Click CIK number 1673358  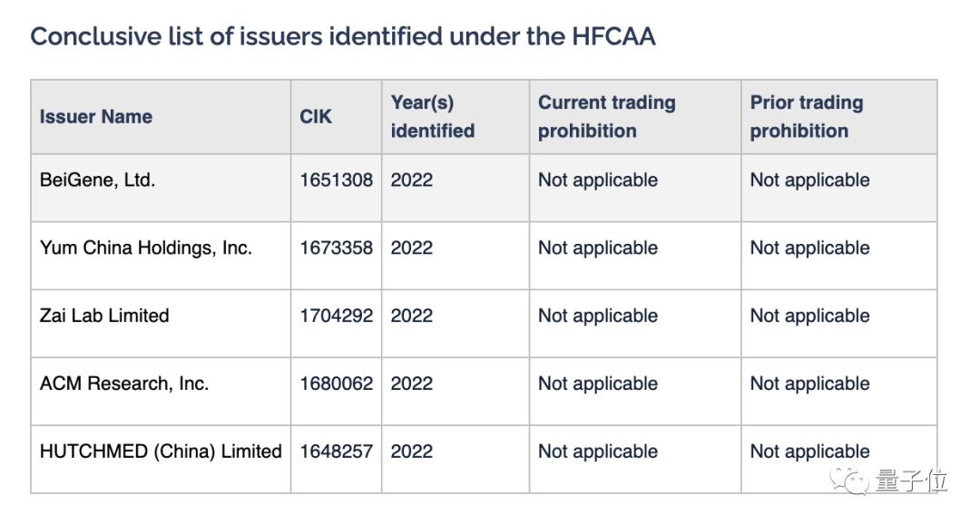(x=336, y=248)
